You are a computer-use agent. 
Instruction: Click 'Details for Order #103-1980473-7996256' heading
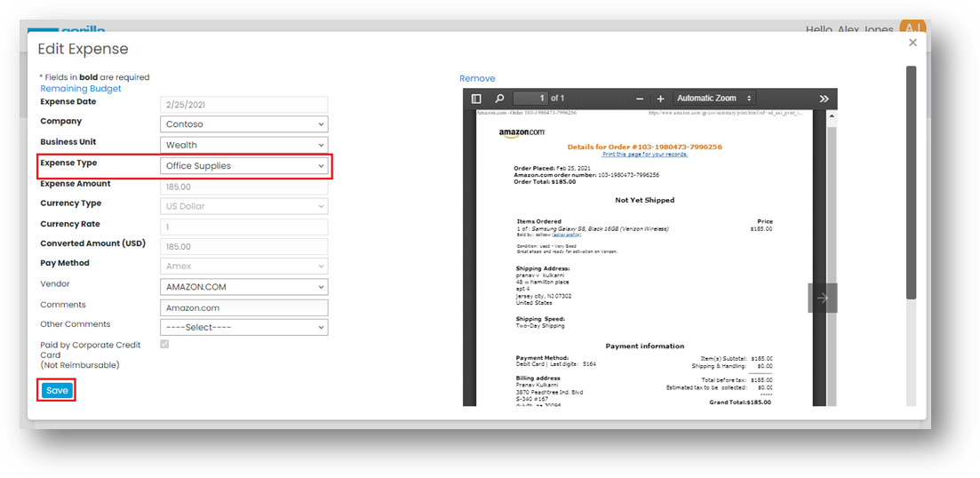point(644,147)
